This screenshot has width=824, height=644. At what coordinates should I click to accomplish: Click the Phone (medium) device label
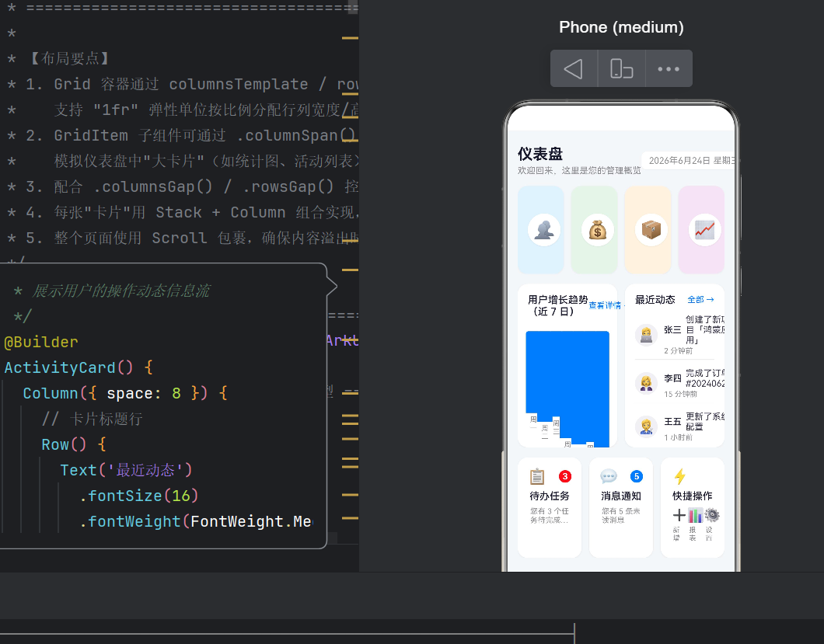[621, 27]
